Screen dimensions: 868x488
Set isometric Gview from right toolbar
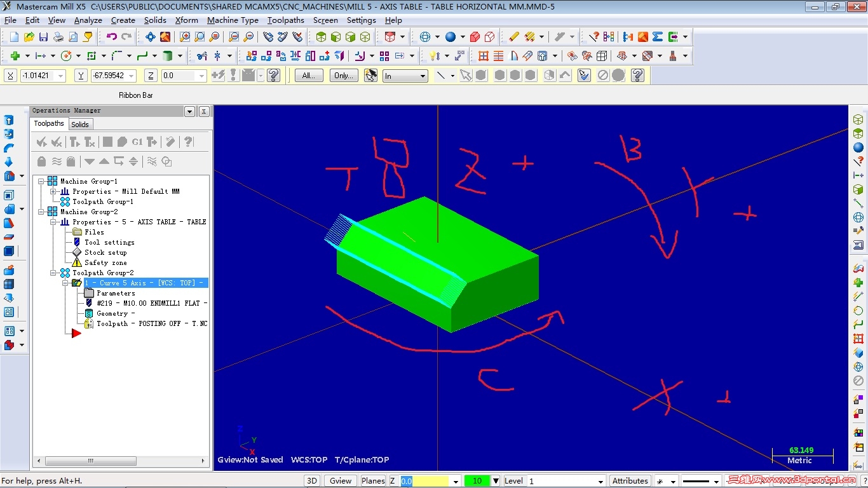point(858,119)
